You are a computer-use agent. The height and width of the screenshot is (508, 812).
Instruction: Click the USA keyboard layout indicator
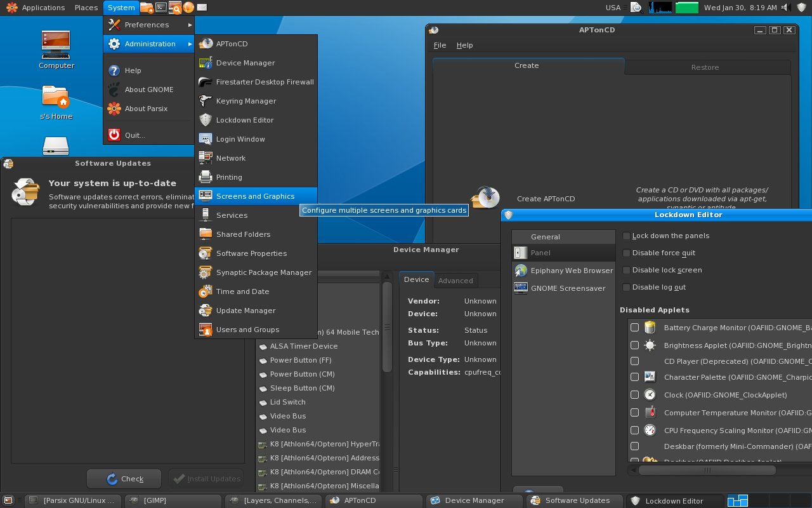[613, 8]
